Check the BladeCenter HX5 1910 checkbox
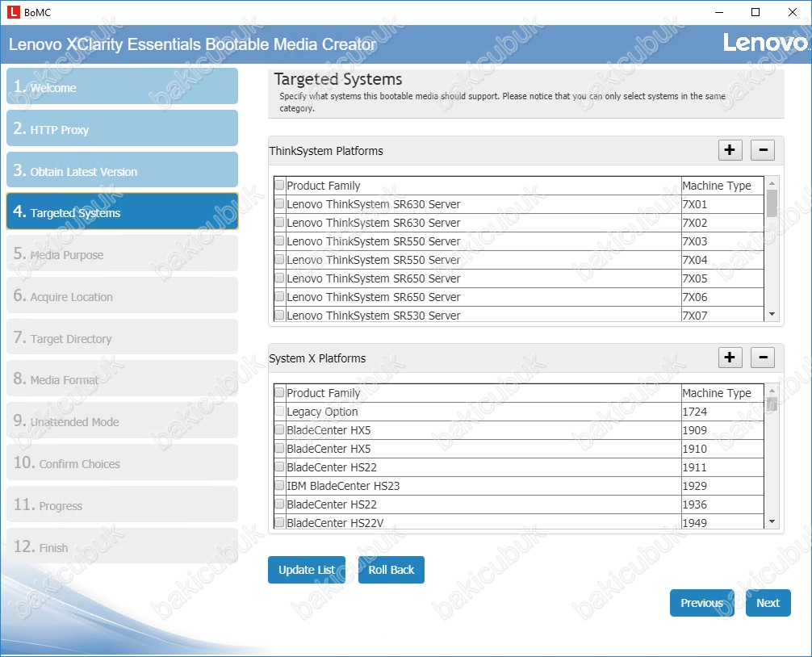812x657 pixels. click(x=279, y=448)
